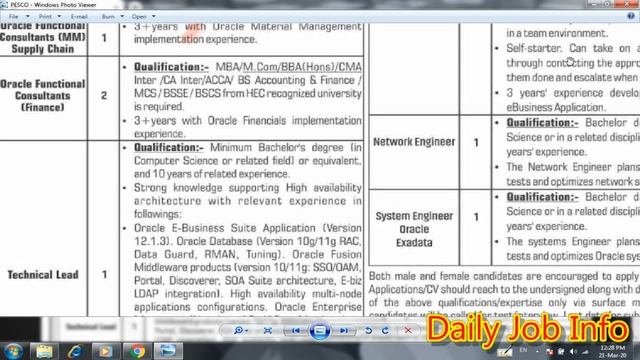Click 'Supply Chain' text

tap(43, 49)
